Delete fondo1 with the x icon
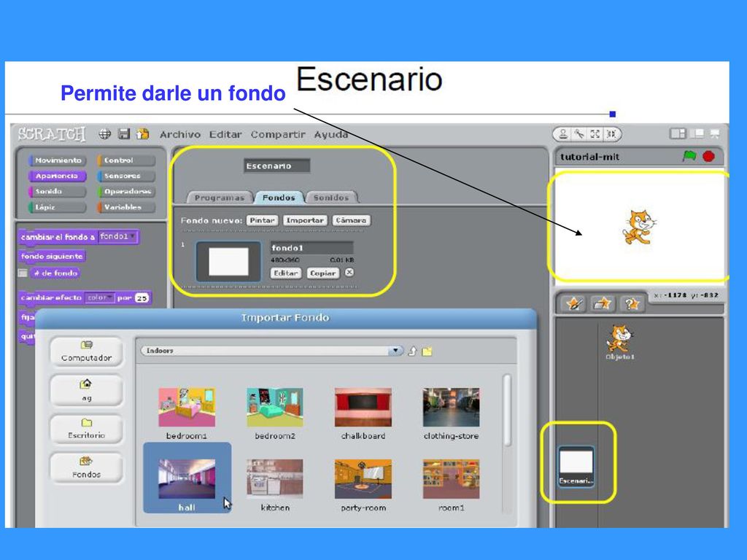This screenshot has width=747, height=560. tap(349, 273)
